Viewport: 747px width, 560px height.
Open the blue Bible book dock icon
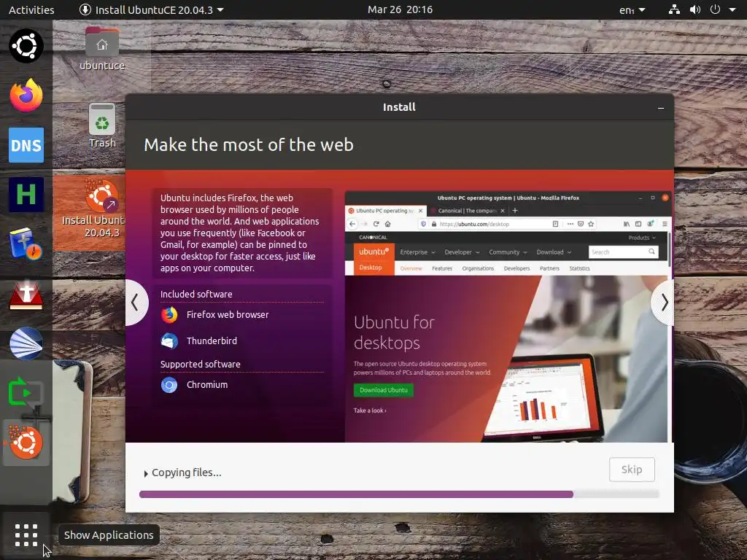click(x=26, y=244)
